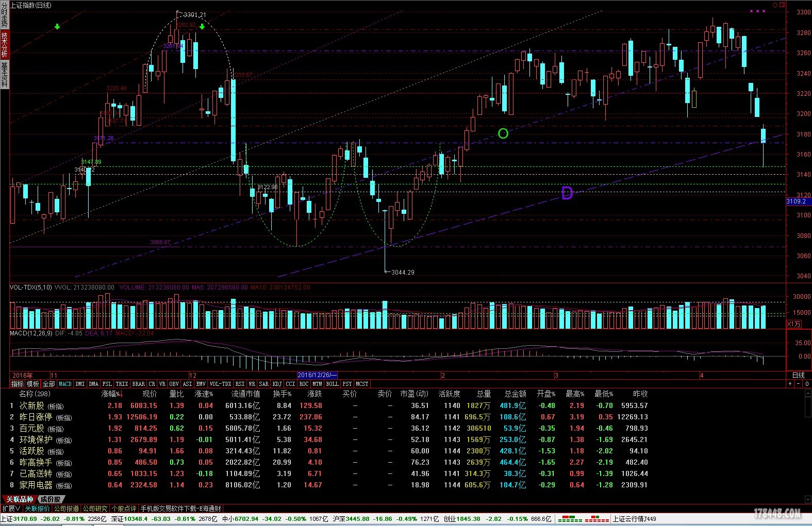The height and width of the screenshot is (526, 812).
Task: Select the FSL indicator
Action: click(107, 384)
